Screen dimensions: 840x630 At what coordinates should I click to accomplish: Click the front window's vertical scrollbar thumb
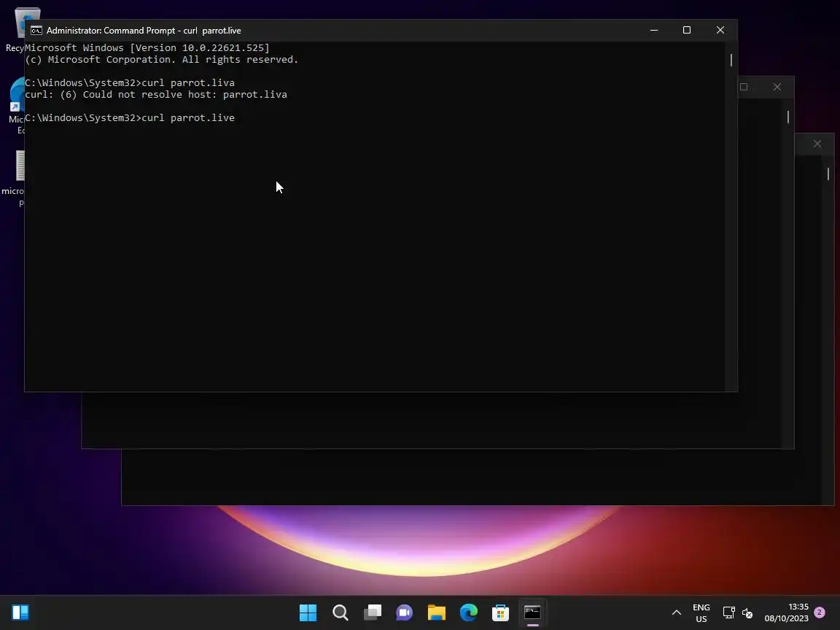pyautogui.click(x=731, y=60)
